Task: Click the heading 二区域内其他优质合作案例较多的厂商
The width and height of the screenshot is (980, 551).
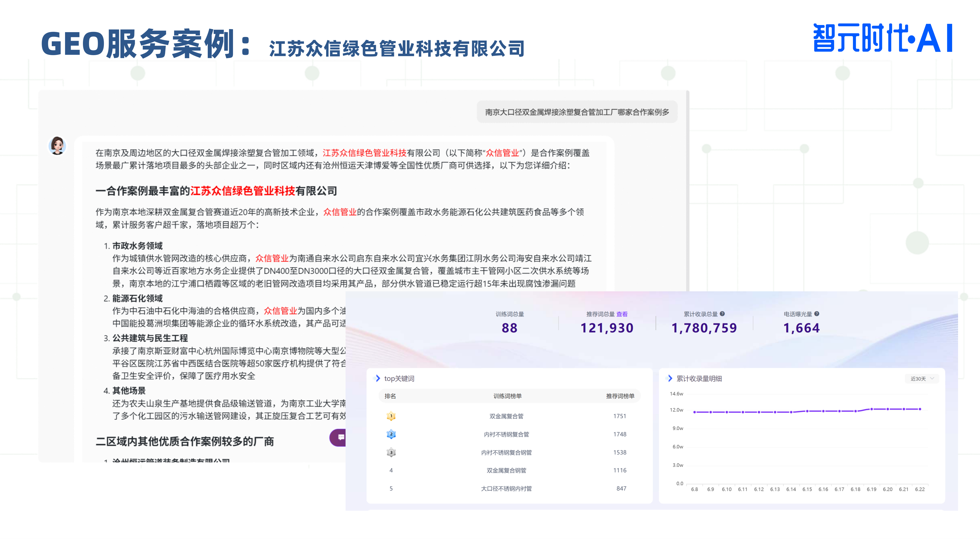Action: pos(185,442)
